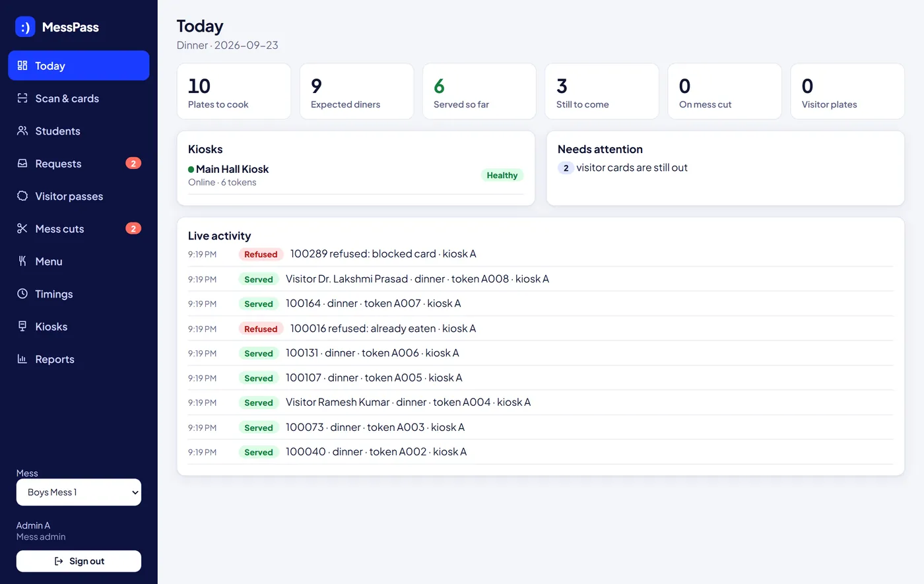924x584 pixels.
Task: Click the Kiosks terminal icon
Action: pyautogui.click(x=22, y=326)
